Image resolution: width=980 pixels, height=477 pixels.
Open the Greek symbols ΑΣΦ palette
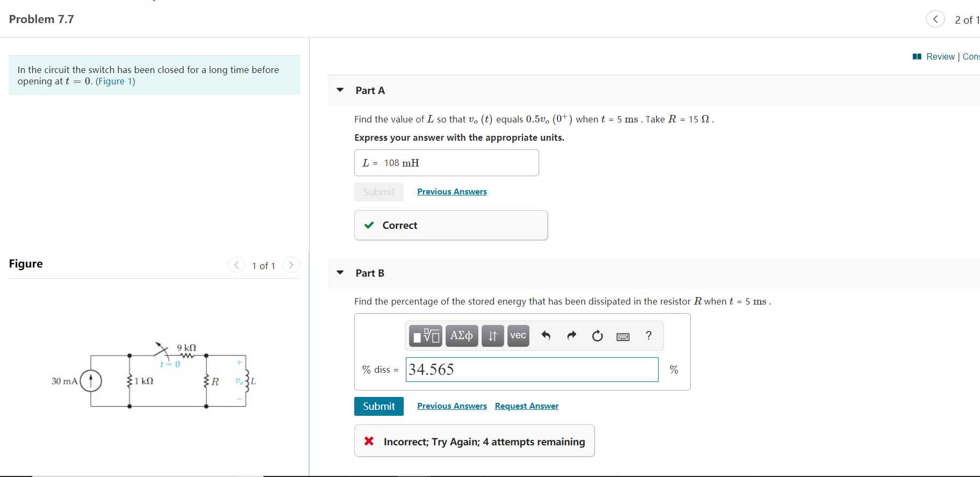pos(461,336)
